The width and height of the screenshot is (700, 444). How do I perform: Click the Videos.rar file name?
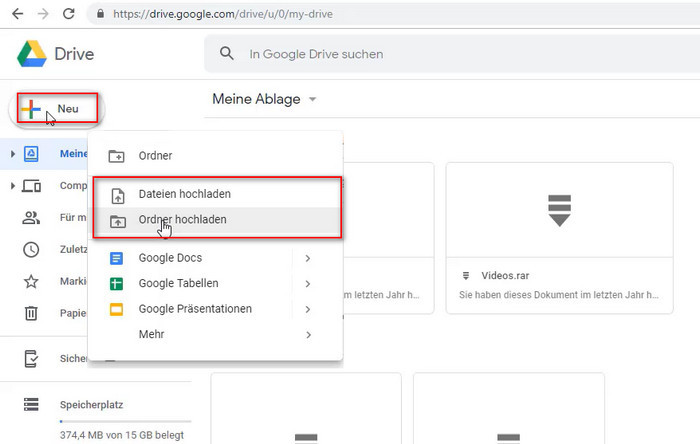click(505, 276)
